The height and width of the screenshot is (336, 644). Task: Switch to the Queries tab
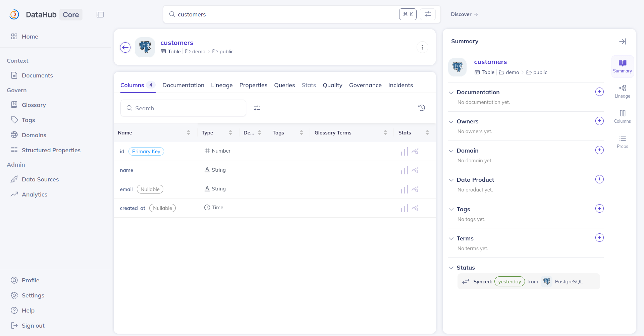point(284,85)
